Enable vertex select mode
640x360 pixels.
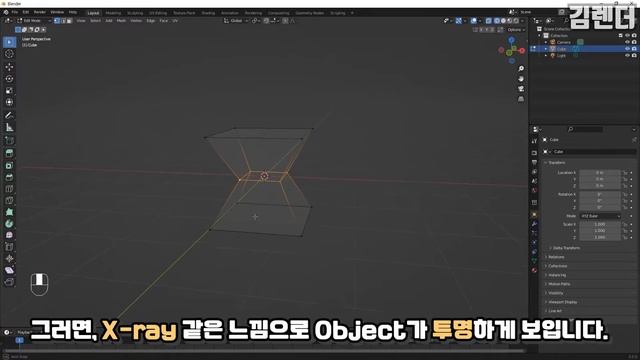[57, 20]
